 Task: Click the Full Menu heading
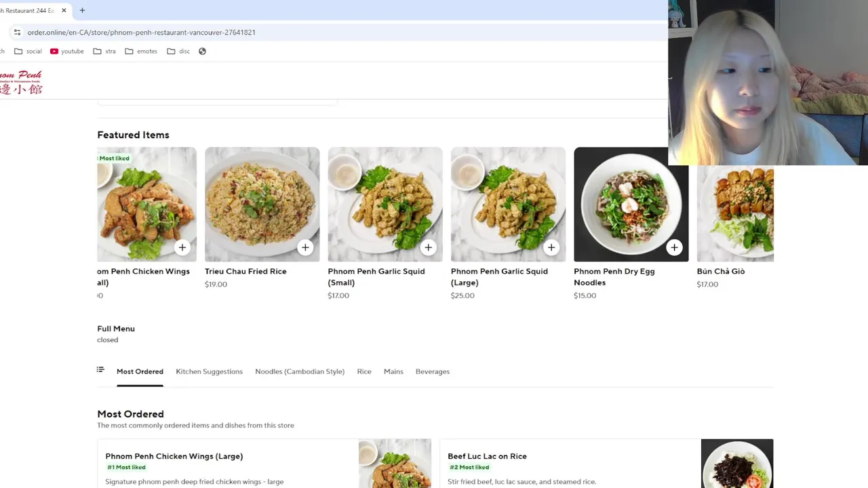(116, 329)
